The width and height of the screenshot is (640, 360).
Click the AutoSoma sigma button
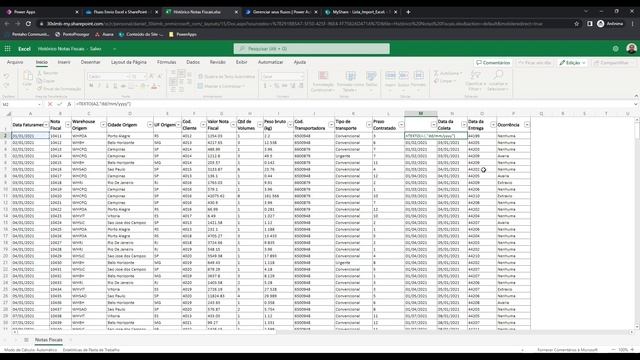pos(447,73)
